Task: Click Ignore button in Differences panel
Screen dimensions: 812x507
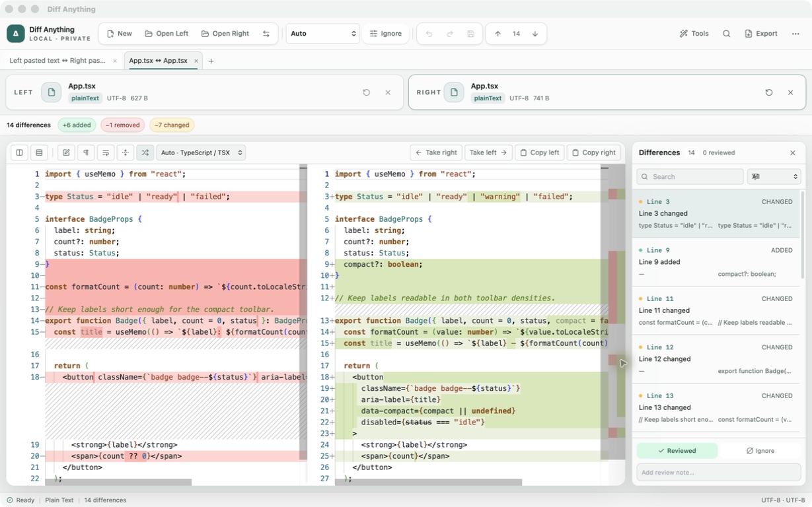Action: pos(760,451)
